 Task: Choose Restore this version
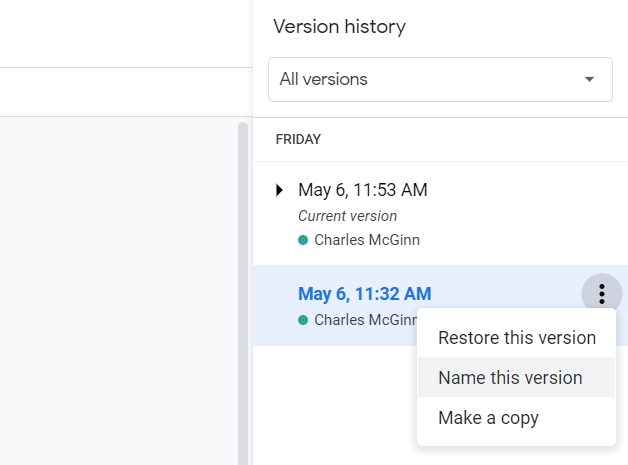[517, 337]
